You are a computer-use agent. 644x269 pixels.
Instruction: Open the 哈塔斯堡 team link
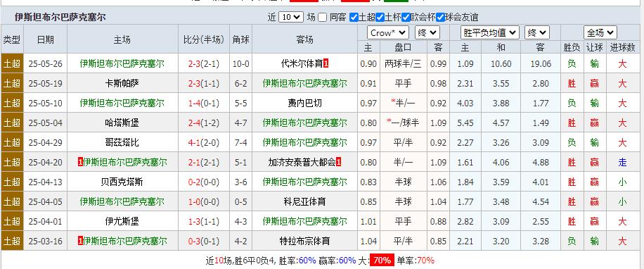(x=122, y=123)
